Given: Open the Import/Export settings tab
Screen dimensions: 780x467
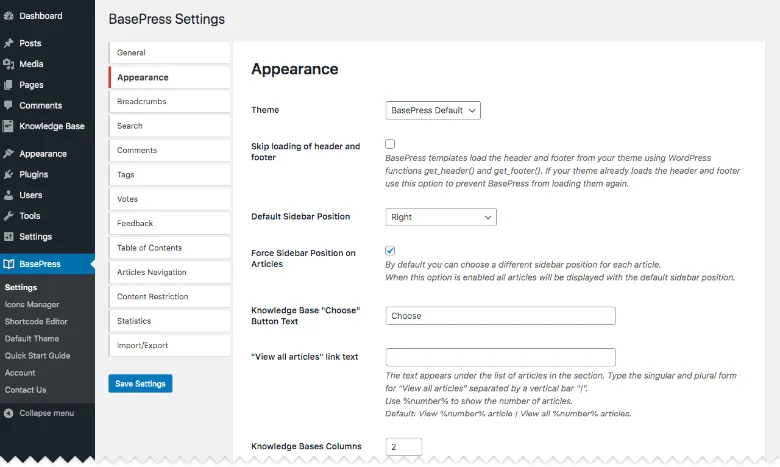Looking at the screenshot, I should 169,345.
